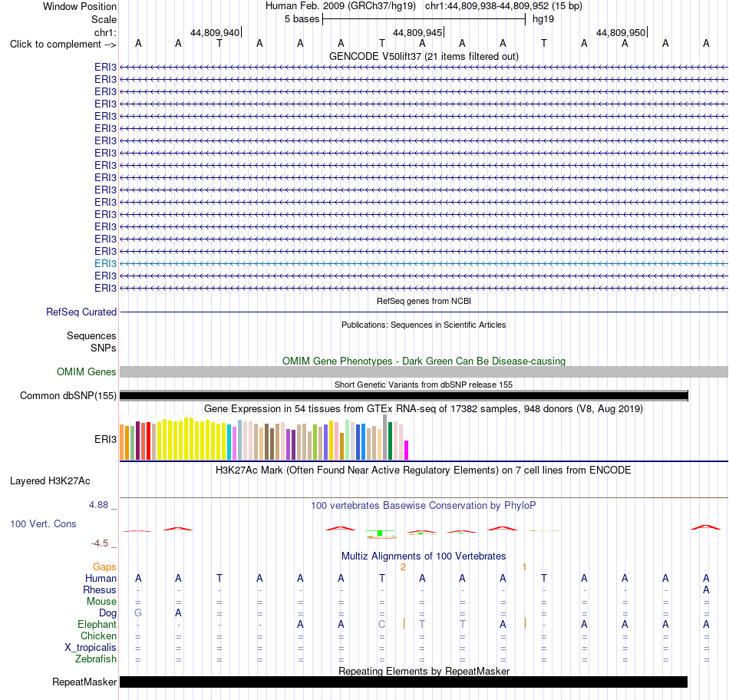Click the RepeatMasker track label
The height and width of the screenshot is (700, 729).
point(84,682)
